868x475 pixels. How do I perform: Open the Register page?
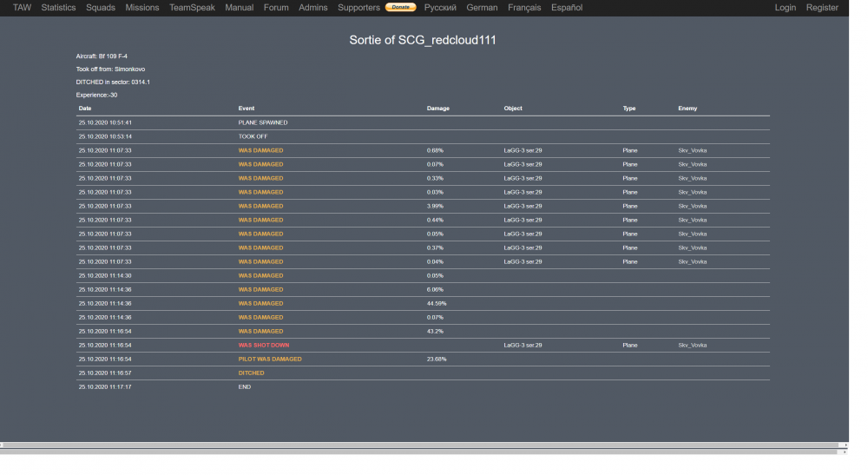[x=822, y=8]
